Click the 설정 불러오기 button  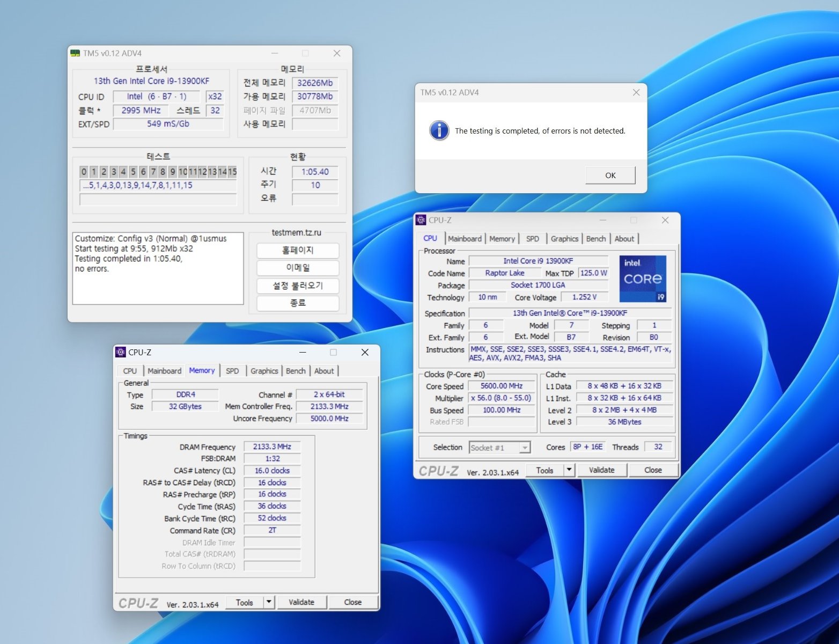(x=298, y=286)
